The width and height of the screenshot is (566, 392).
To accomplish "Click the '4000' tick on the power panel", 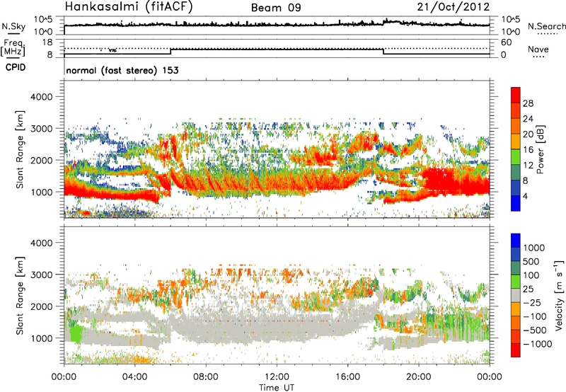I will pos(41,97).
